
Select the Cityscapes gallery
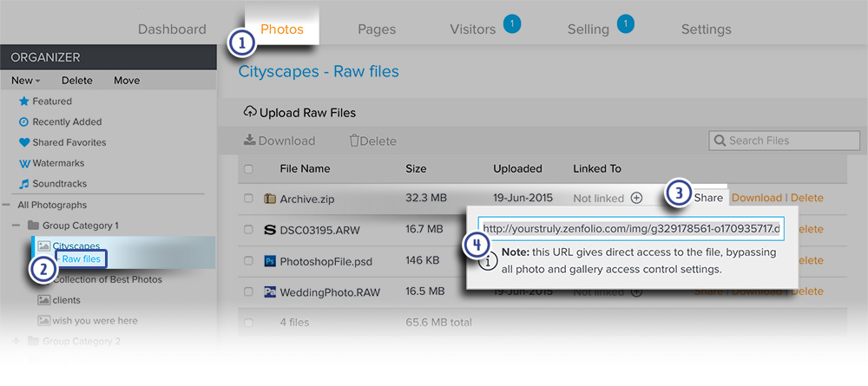point(76,245)
